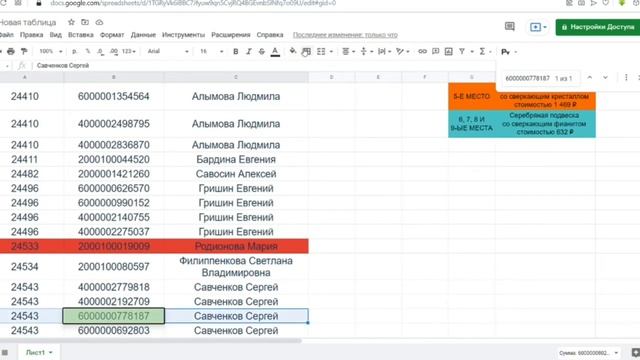Click the Create a filter icon

[462, 51]
